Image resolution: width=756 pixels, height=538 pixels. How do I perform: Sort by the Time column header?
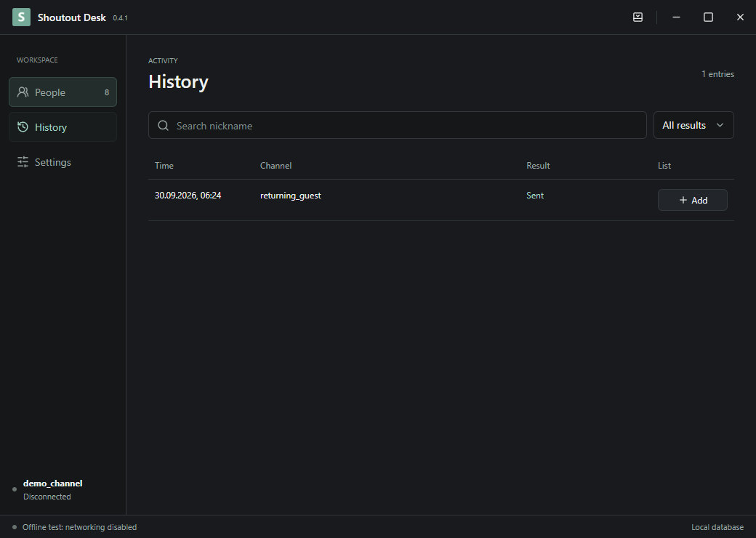point(164,165)
